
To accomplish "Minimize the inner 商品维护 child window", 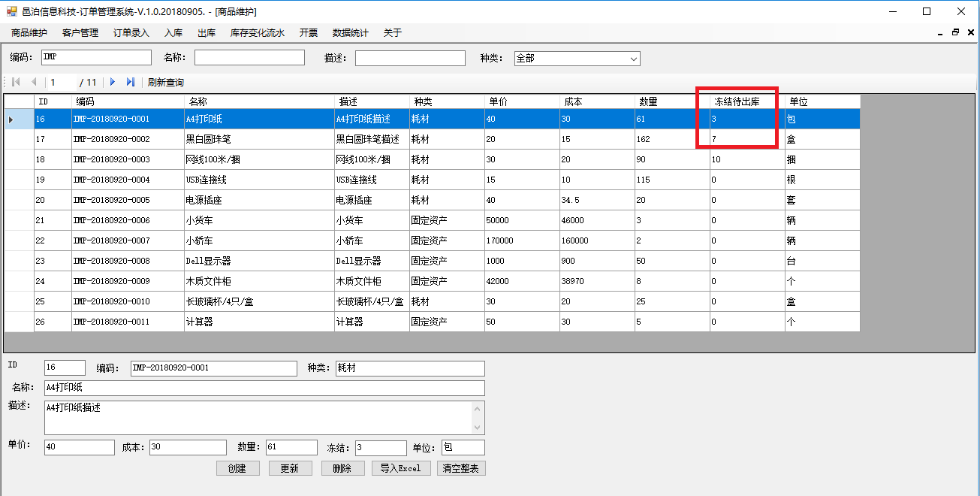I will click(x=941, y=33).
